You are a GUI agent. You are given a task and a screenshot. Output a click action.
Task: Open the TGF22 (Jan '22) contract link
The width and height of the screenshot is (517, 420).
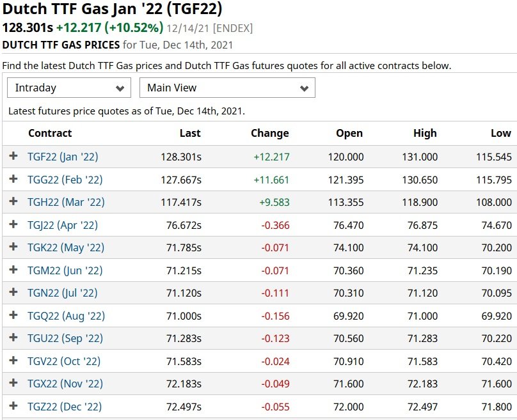[63, 157]
